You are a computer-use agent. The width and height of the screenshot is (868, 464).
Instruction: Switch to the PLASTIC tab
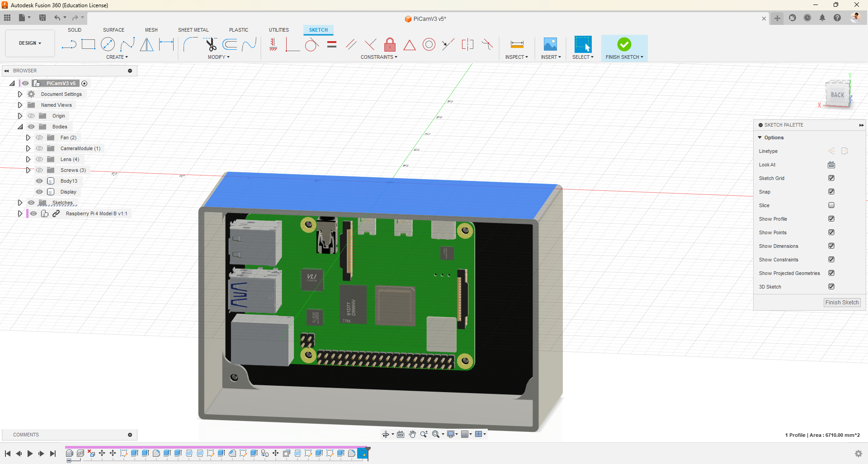coord(239,30)
